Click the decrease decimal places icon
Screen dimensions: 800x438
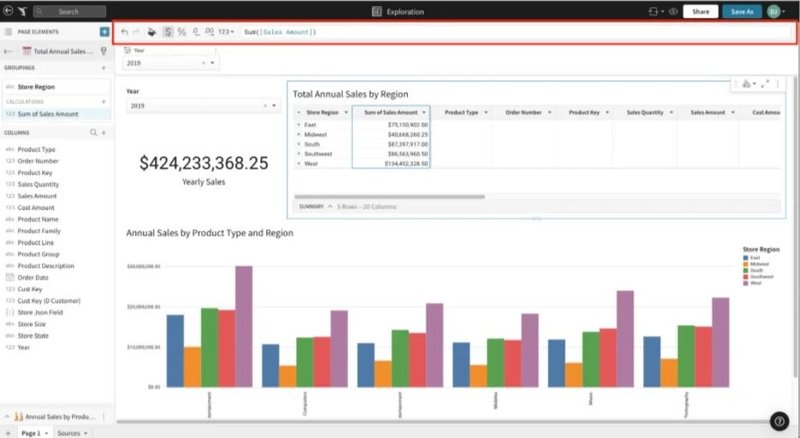point(196,32)
